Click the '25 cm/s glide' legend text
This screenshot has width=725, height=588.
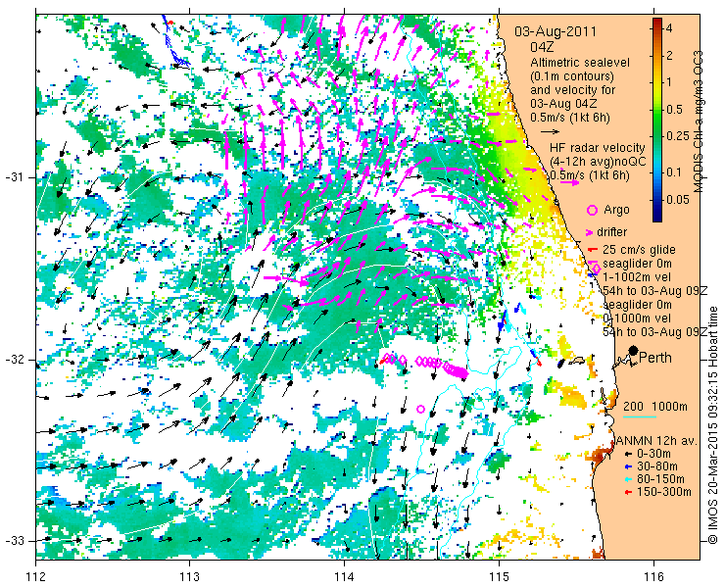(x=639, y=250)
